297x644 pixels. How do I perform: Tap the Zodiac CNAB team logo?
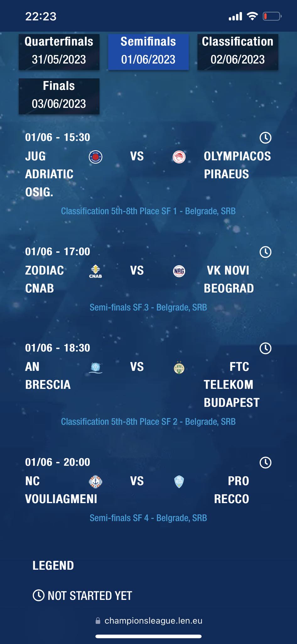point(95,271)
